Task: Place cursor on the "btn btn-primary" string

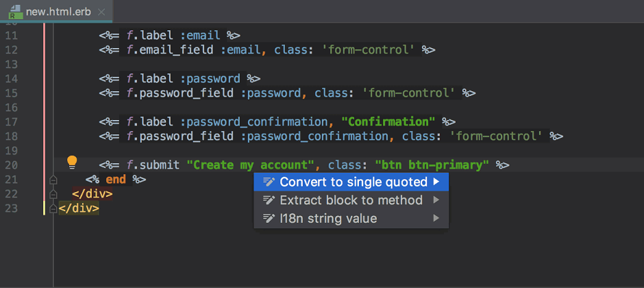Action: pos(432,165)
